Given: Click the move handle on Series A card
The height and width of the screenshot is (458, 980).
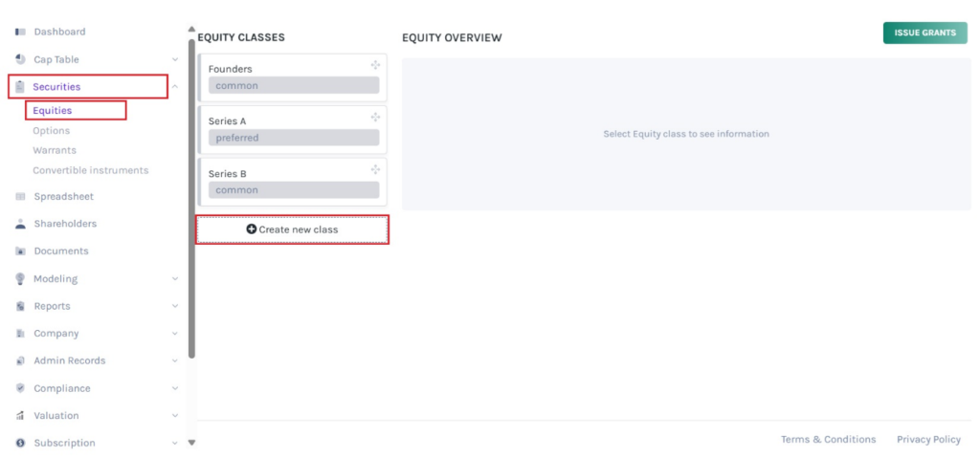Looking at the screenshot, I should (376, 117).
